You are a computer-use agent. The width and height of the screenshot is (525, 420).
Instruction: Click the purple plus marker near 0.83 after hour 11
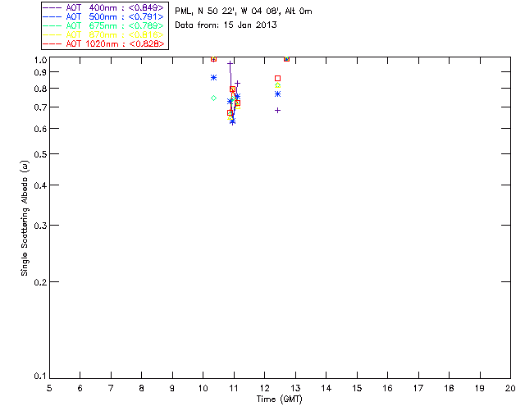click(237, 83)
